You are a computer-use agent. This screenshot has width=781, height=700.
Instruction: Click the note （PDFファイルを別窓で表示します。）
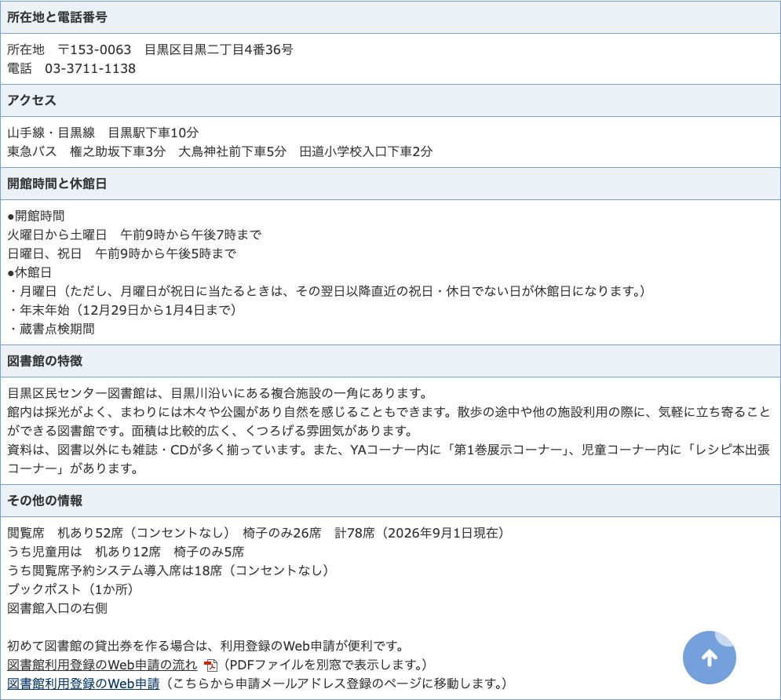coord(324,665)
